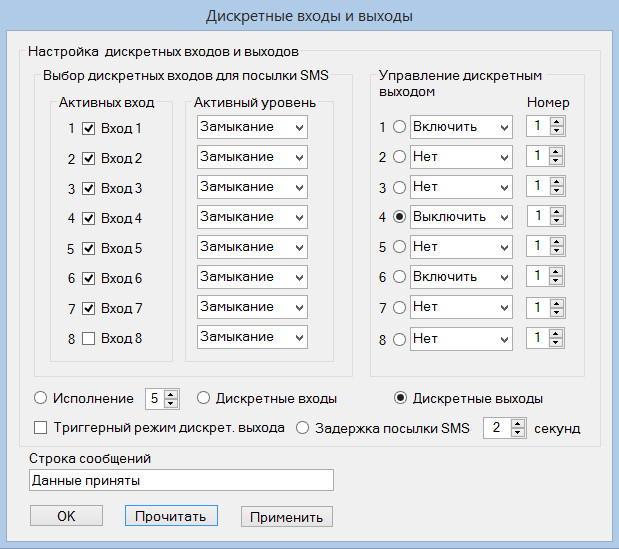
Task: Select the Исполнение radio button
Action: [40, 398]
